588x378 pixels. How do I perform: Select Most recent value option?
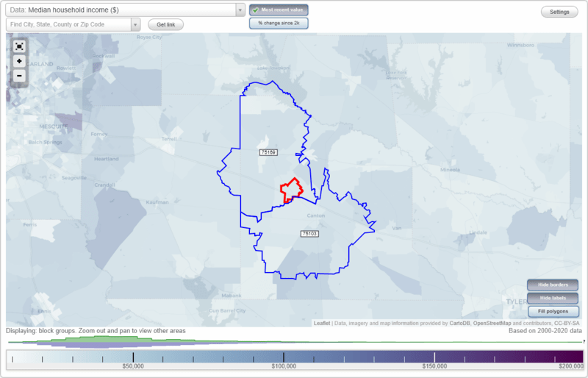point(279,10)
